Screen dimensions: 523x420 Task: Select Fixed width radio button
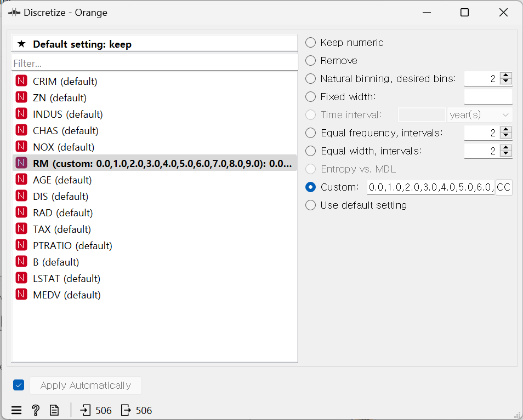point(310,96)
